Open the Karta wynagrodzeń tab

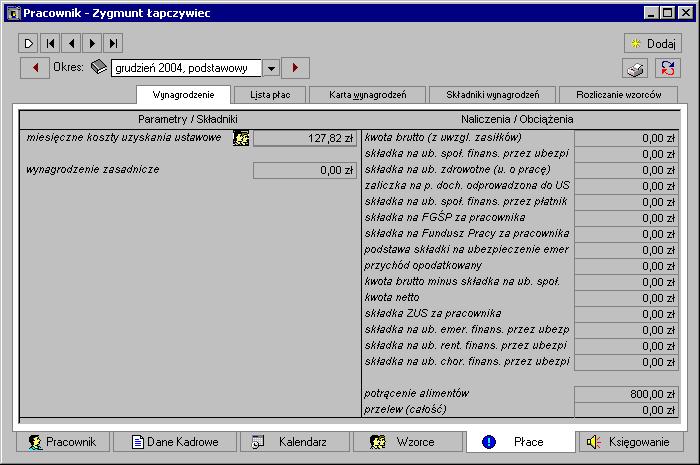[x=368, y=95]
